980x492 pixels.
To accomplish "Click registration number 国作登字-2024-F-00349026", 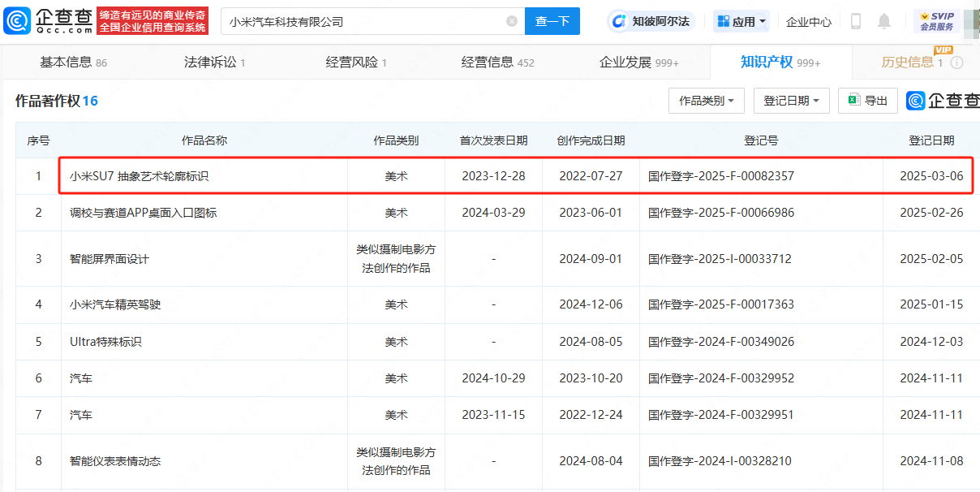I will pos(721,342).
